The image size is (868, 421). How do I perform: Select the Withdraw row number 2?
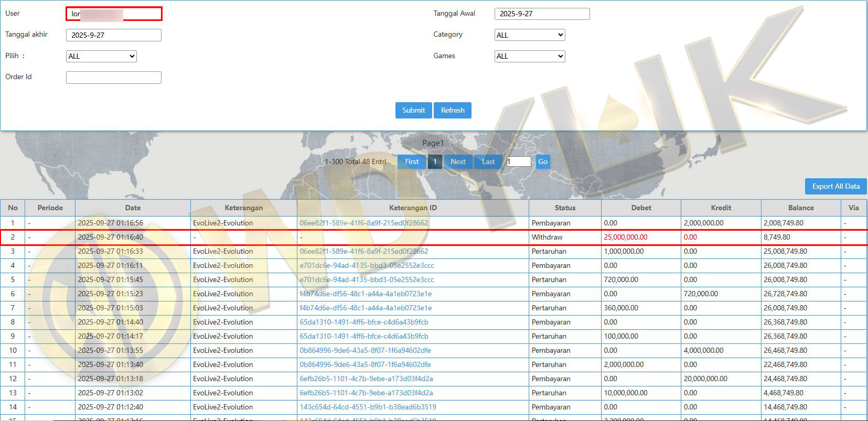pyautogui.click(x=13, y=237)
